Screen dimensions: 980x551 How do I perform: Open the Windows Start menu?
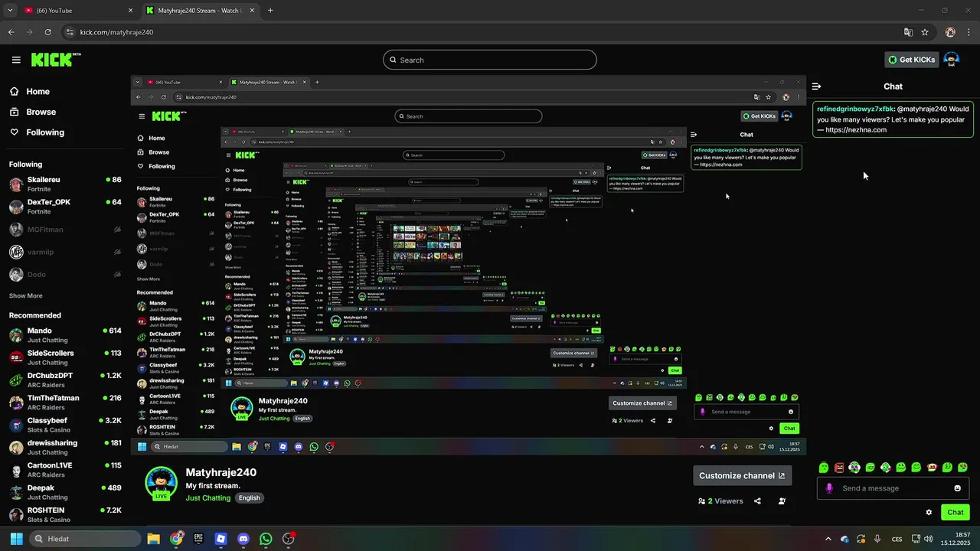[x=16, y=539]
